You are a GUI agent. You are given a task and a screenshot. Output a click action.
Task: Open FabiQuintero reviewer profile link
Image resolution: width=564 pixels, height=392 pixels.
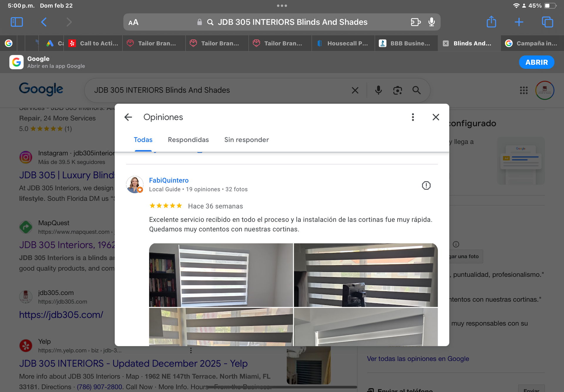(169, 180)
